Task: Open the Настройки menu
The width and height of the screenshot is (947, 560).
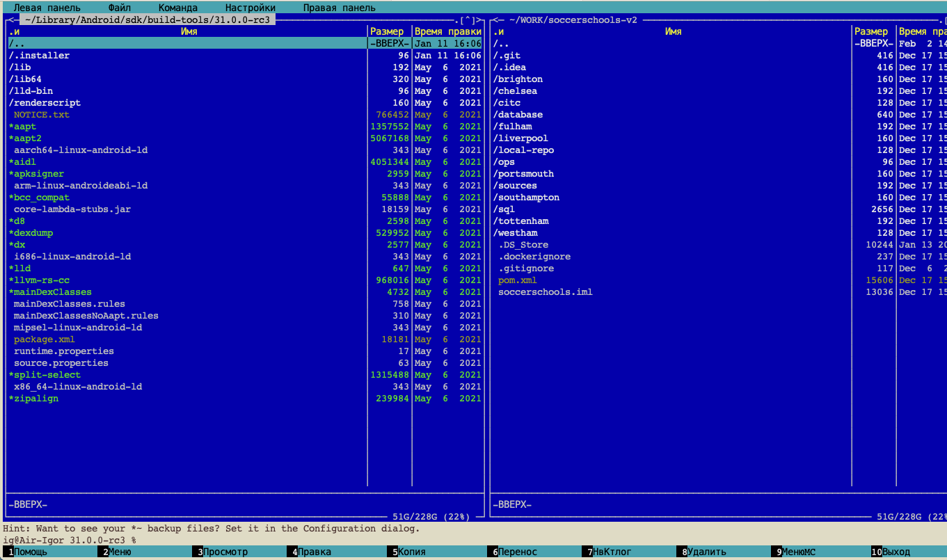Action: point(250,8)
